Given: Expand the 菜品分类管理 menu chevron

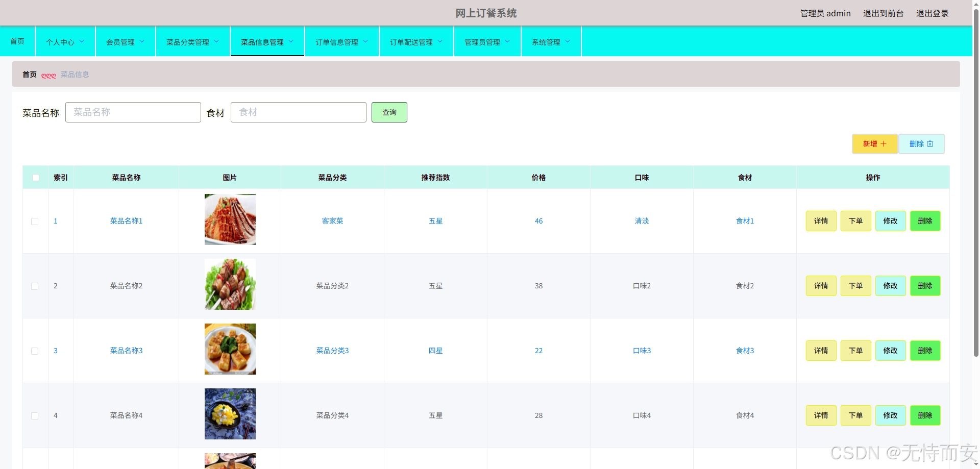Looking at the screenshot, I should click(216, 41).
